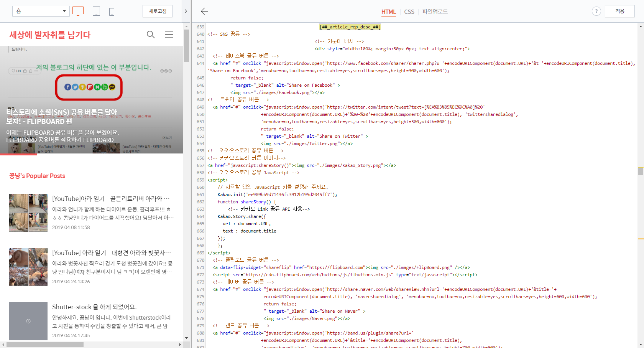
Task: Click the Kakao.init code line
Action: (278, 195)
